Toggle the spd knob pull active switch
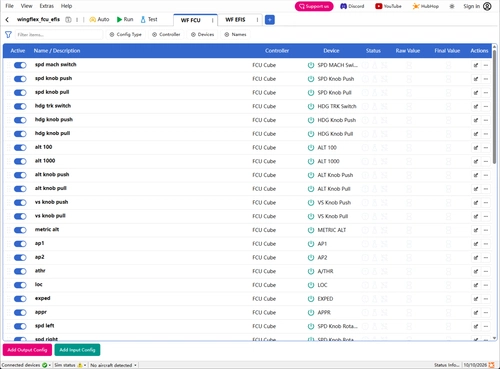 pos(20,93)
